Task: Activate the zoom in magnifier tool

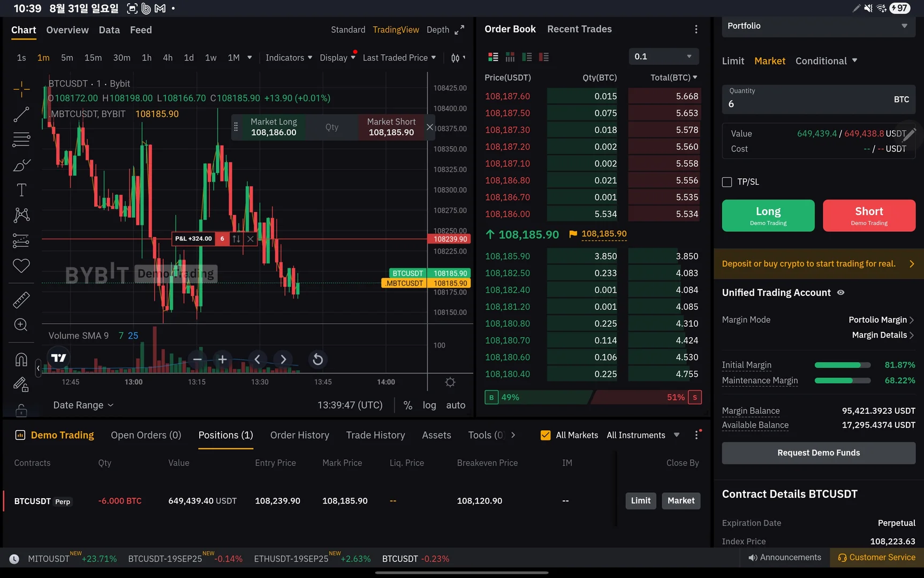Action: pyautogui.click(x=21, y=325)
